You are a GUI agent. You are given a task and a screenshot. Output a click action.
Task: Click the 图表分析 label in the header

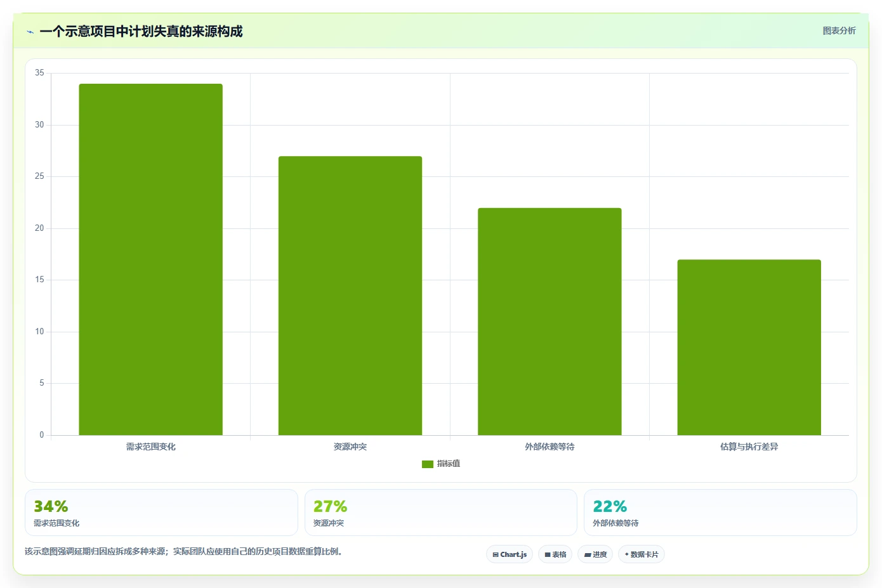coord(839,30)
